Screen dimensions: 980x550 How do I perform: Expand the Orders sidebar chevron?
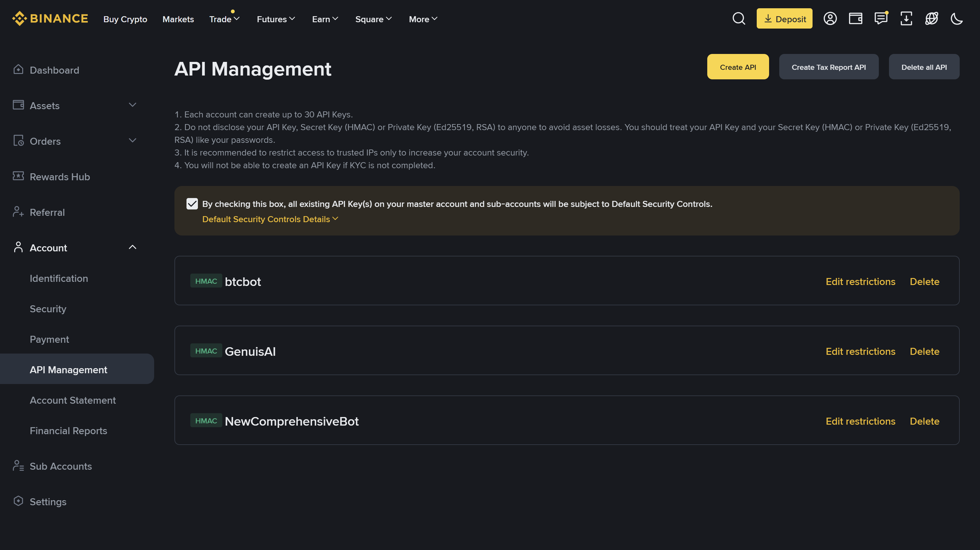tap(132, 141)
